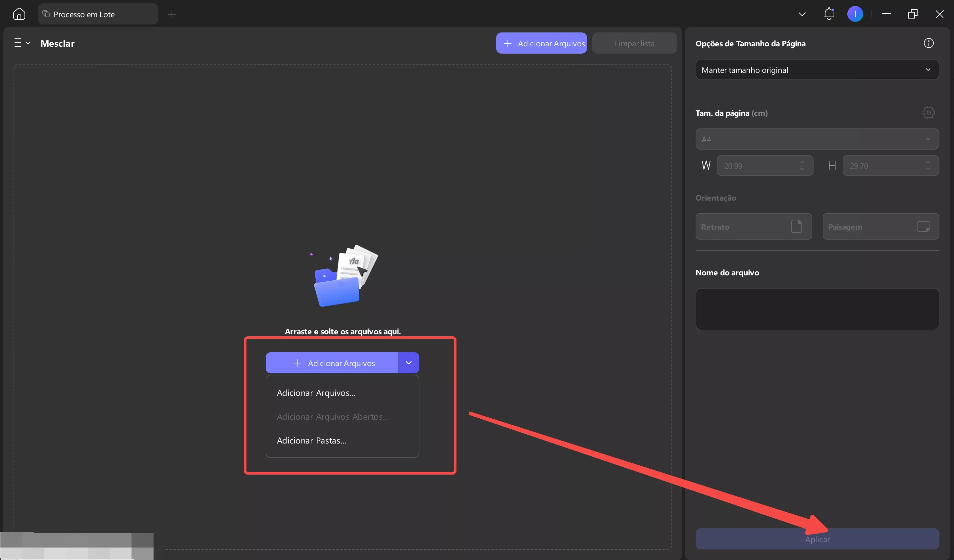Image resolution: width=954 pixels, height=560 pixels.
Task: Switch to the Processo em Lote tab
Action: pos(98,14)
